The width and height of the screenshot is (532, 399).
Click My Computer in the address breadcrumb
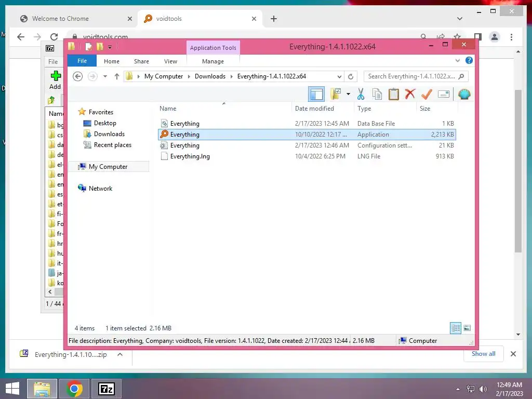(164, 76)
